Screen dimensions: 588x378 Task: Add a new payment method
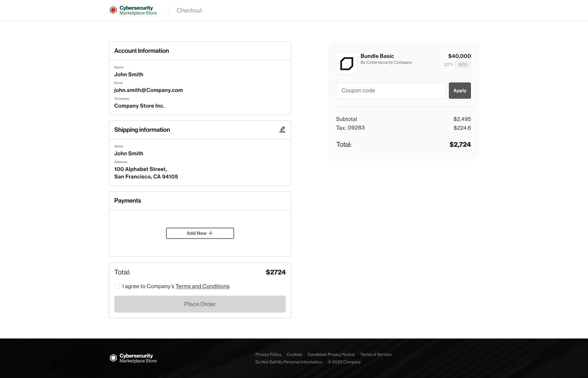click(200, 233)
